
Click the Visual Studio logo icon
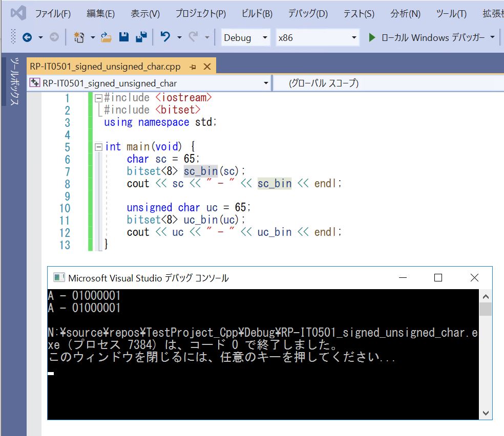pos(18,13)
